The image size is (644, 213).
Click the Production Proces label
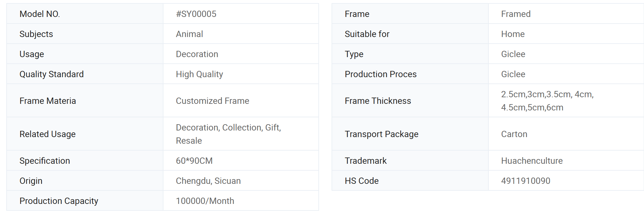(381, 74)
